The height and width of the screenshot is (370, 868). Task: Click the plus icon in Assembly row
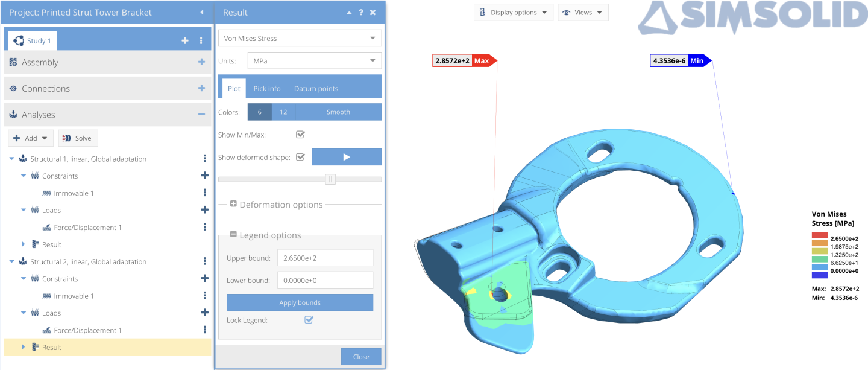[201, 62]
